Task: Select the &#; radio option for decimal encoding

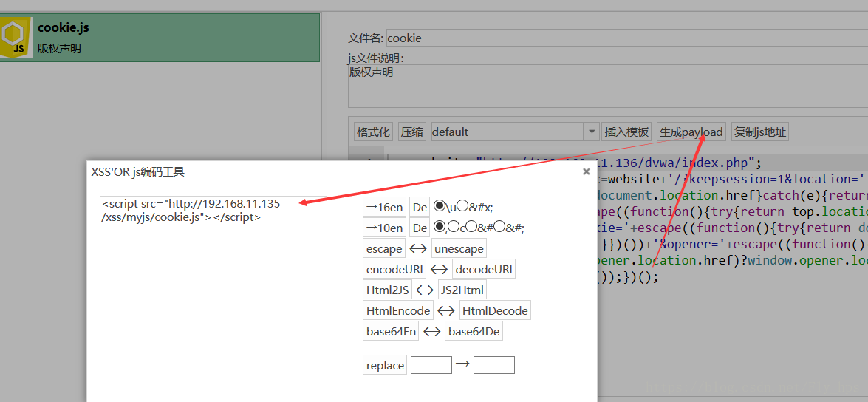Action: [x=499, y=226]
